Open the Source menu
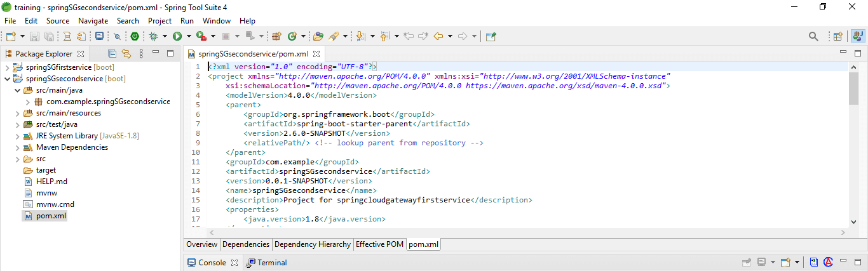Screen dimensions: 868x271 58,21
